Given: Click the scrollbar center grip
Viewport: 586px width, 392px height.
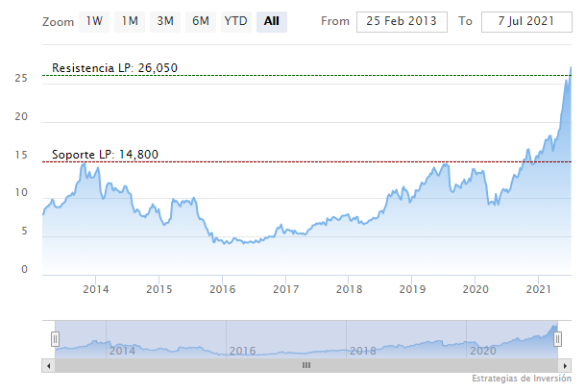Looking at the screenshot, I should (x=307, y=365).
